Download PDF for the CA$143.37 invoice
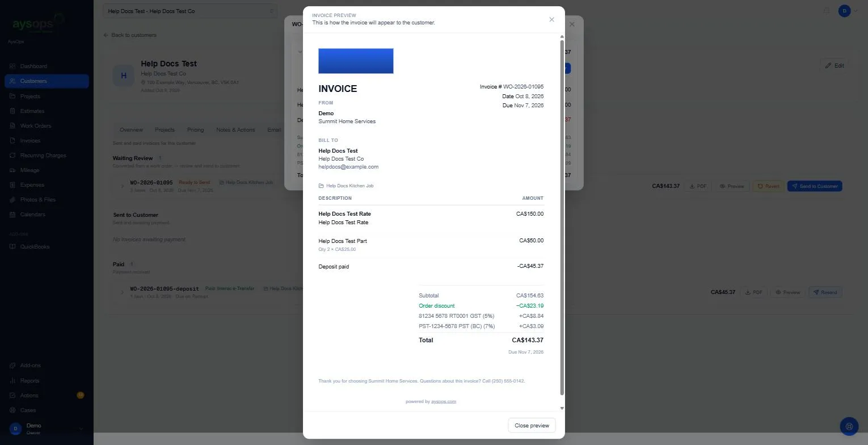Viewport: 868px width, 445px height. point(698,186)
